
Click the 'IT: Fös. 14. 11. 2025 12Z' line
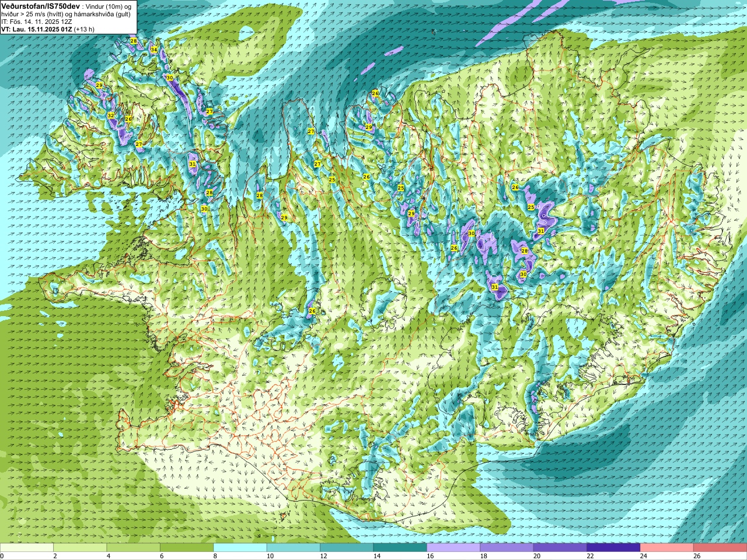pos(36,22)
